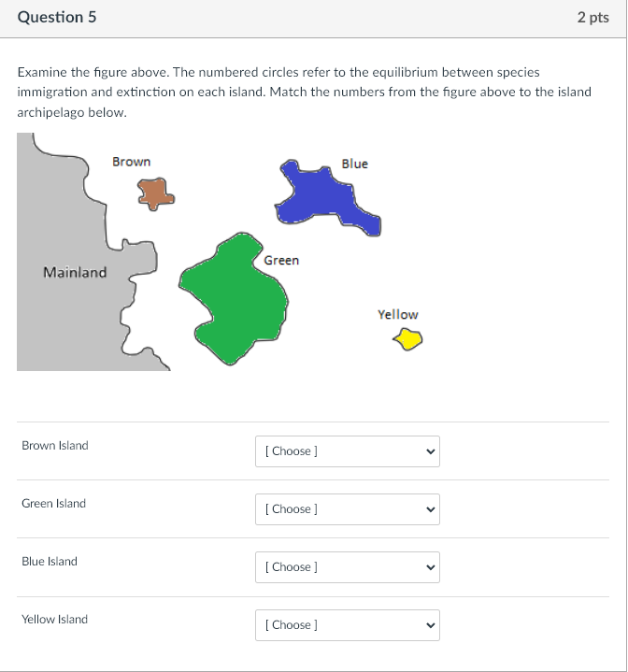Viewport: 628px width, 672px height.
Task: Click the yellow island shape on map
Action: [407, 339]
